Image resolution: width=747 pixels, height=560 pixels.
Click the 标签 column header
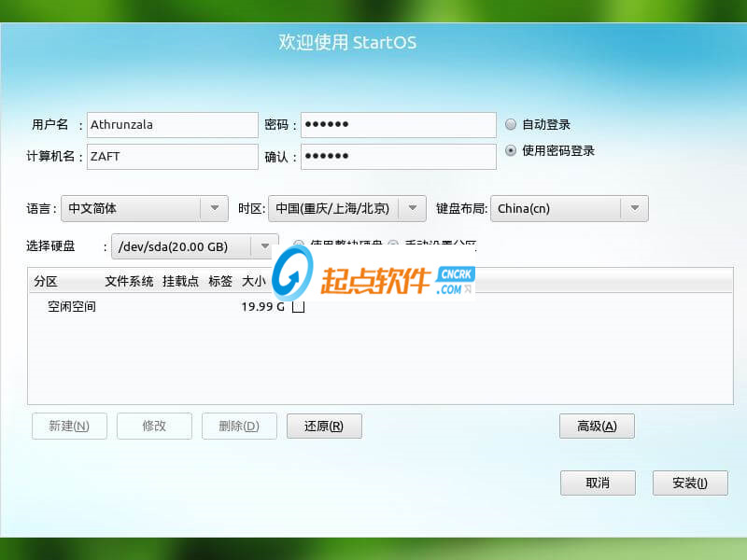click(x=220, y=281)
